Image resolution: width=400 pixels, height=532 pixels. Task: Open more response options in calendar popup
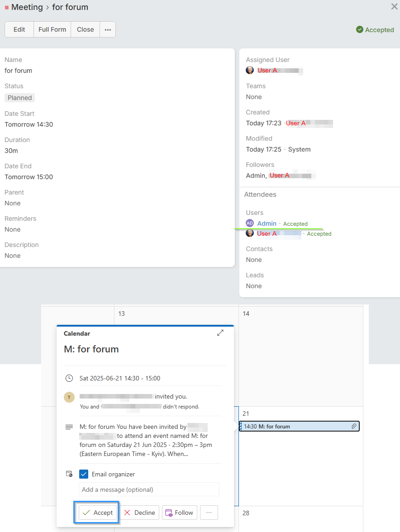209,513
